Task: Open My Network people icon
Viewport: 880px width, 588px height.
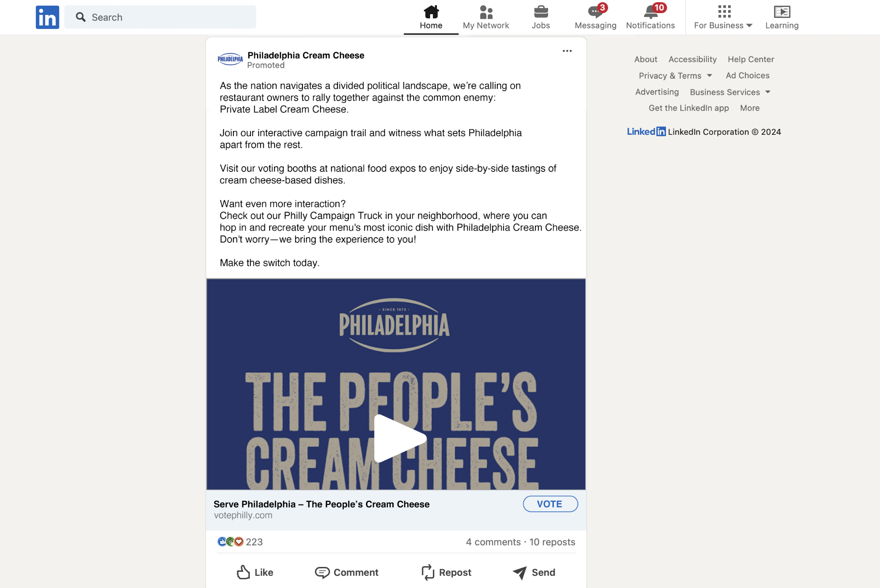Action: point(486,12)
